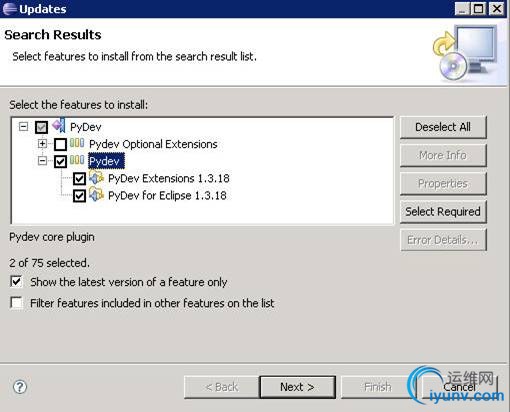
Task: Open the Error Details dialog button
Action: (x=443, y=240)
